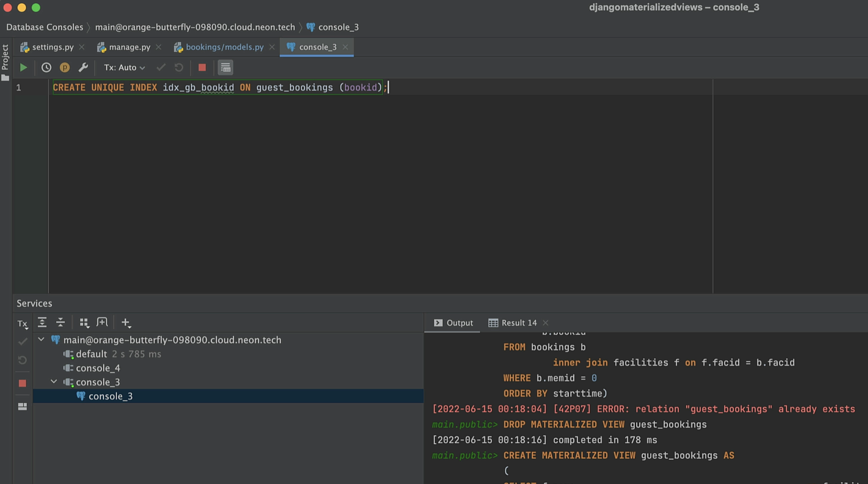Image resolution: width=868 pixels, height=484 pixels.
Task: Click Commit checkmark in Services side strip
Action: (x=22, y=341)
